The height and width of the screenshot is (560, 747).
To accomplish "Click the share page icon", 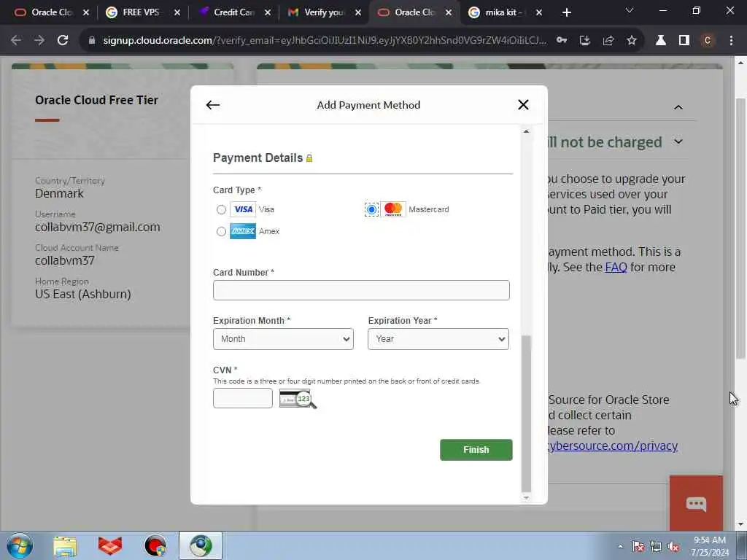I will click(x=608, y=41).
